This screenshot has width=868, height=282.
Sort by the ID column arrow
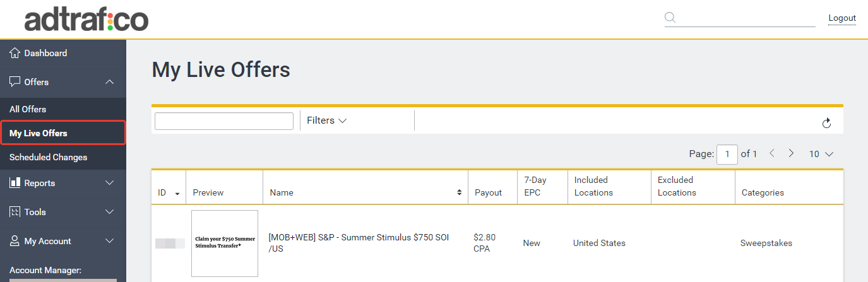pos(177,193)
